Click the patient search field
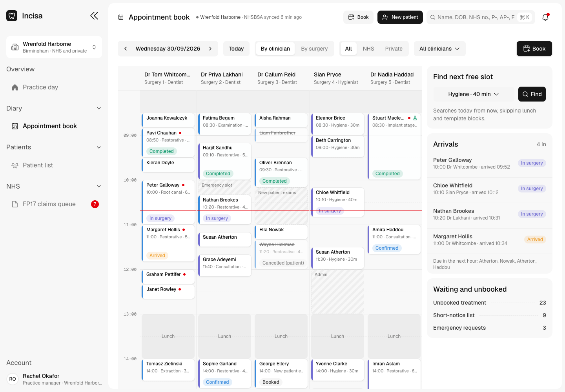The height and width of the screenshot is (392, 565). [x=481, y=17]
